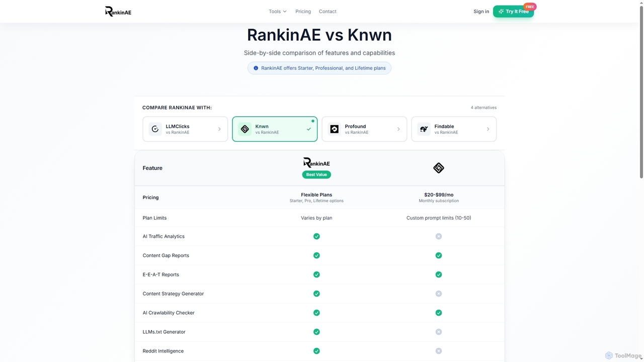This screenshot has width=644, height=362.
Task: Select the Profound comparison card
Action: coord(364,129)
